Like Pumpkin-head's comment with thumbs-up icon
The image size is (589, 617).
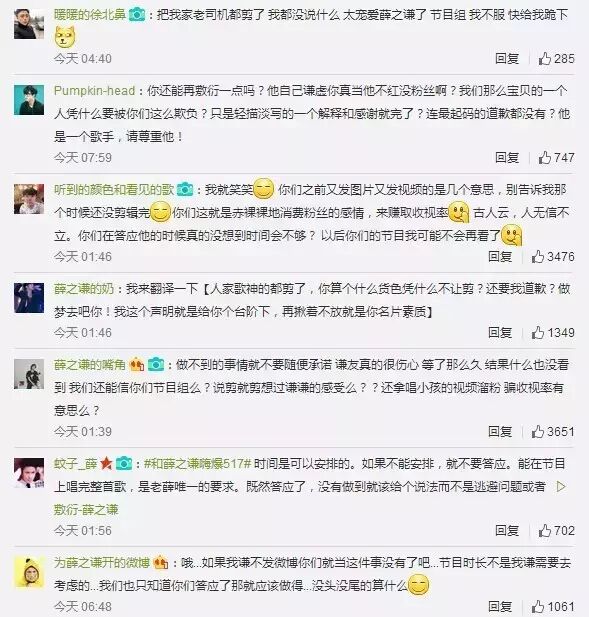(545, 158)
